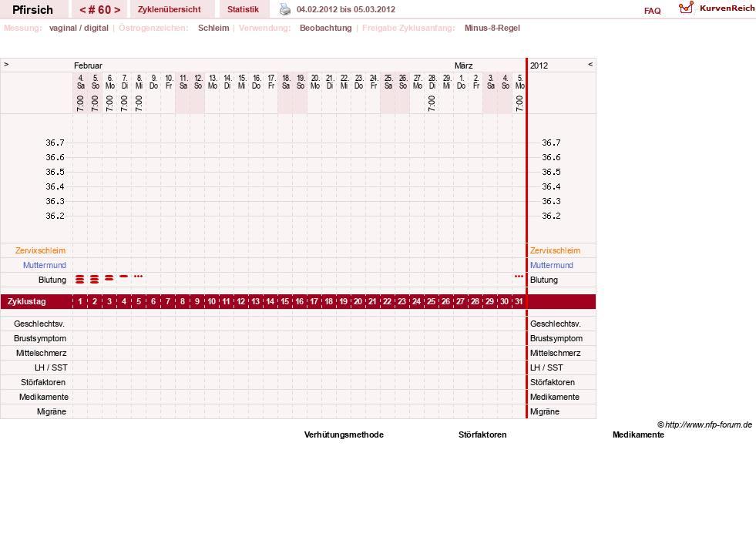Image resolution: width=756 pixels, height=557 pixels.
Task: Click the medium bleeding mark on cycle day 3
Action: point(109,277)
